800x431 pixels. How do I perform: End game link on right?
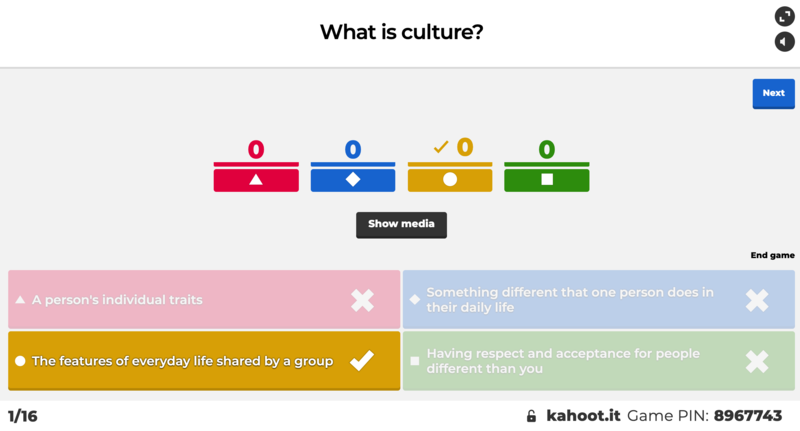pyautogui.click(x=772, y=255)
